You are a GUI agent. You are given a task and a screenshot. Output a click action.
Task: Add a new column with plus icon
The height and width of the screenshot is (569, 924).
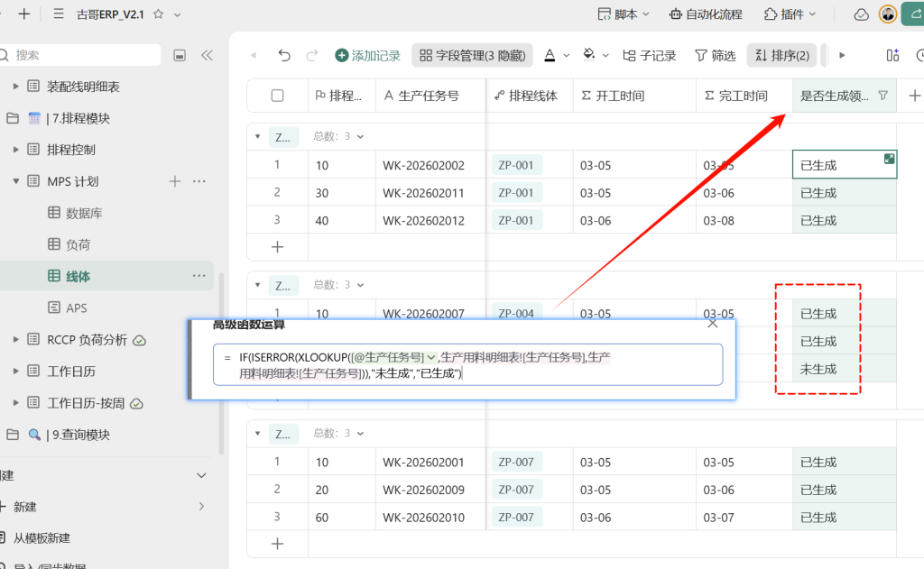pos(914,96)
